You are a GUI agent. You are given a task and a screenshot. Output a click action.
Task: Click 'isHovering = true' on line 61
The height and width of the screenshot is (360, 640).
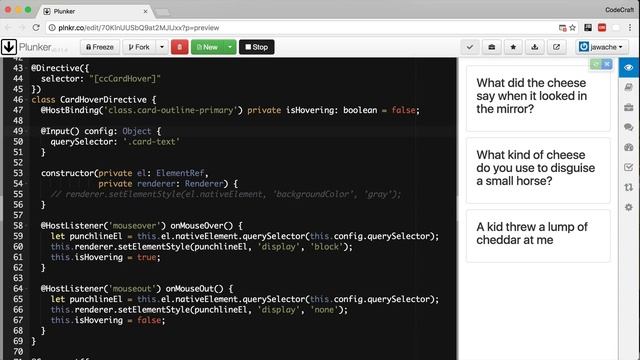point(115,257)
